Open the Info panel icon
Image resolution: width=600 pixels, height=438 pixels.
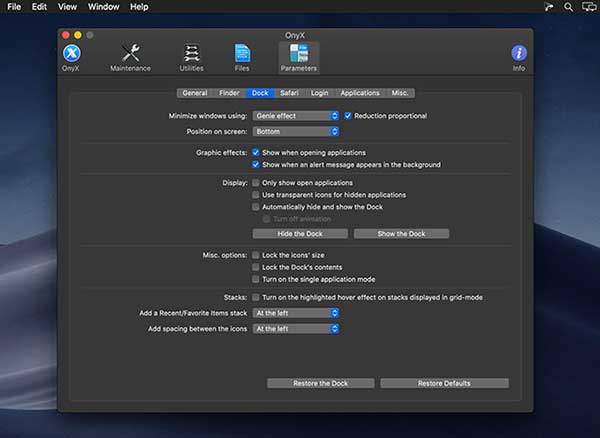tap(519, 58)
